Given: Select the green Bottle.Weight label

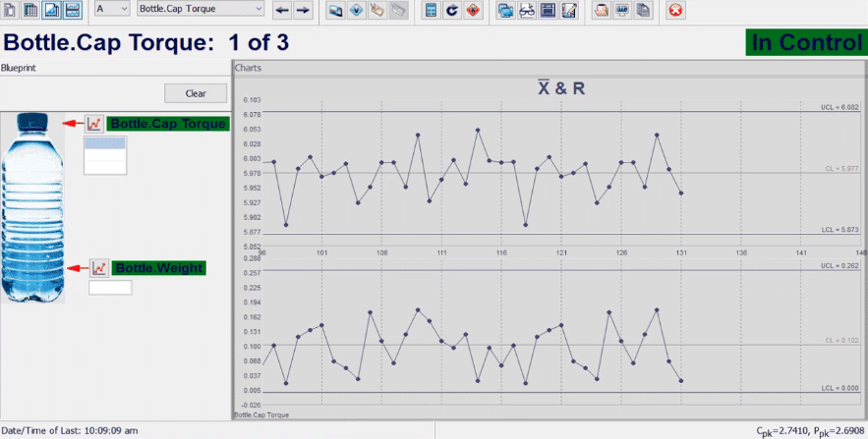Looking at the screenshot, I should pyautogui.click(x=159, y=268).
